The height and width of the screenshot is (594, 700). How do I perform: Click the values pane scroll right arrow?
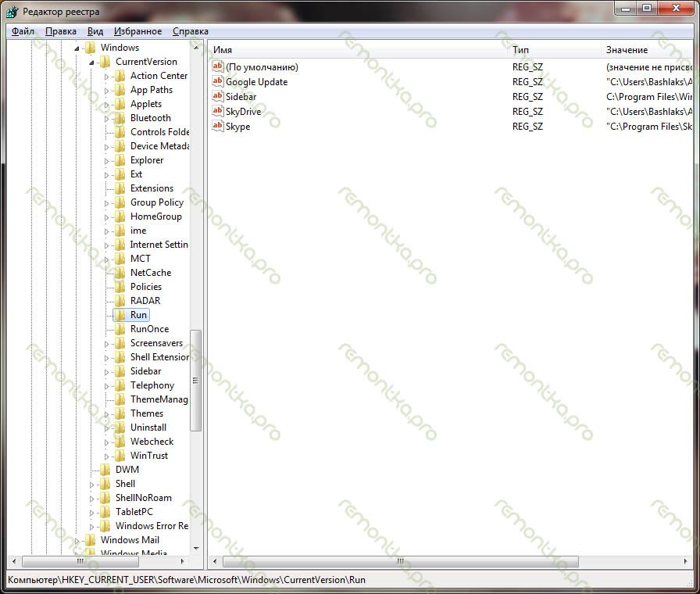coord(686,561)
